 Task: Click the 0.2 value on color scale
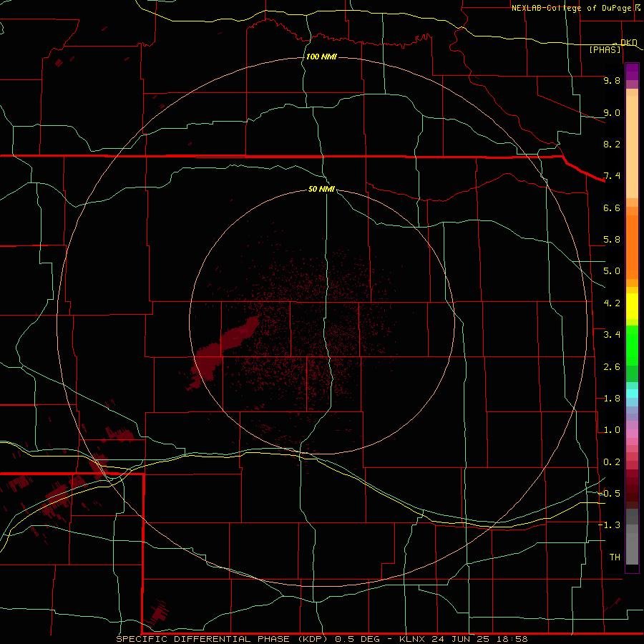click(x=612, y=462)
